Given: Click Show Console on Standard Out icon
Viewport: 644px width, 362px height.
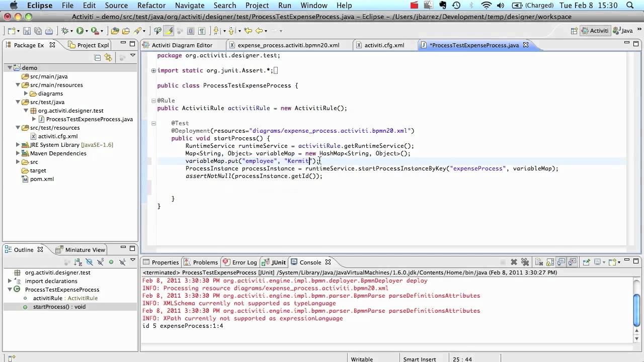Looking at the screenshot, I should click(x=561, y=262).
